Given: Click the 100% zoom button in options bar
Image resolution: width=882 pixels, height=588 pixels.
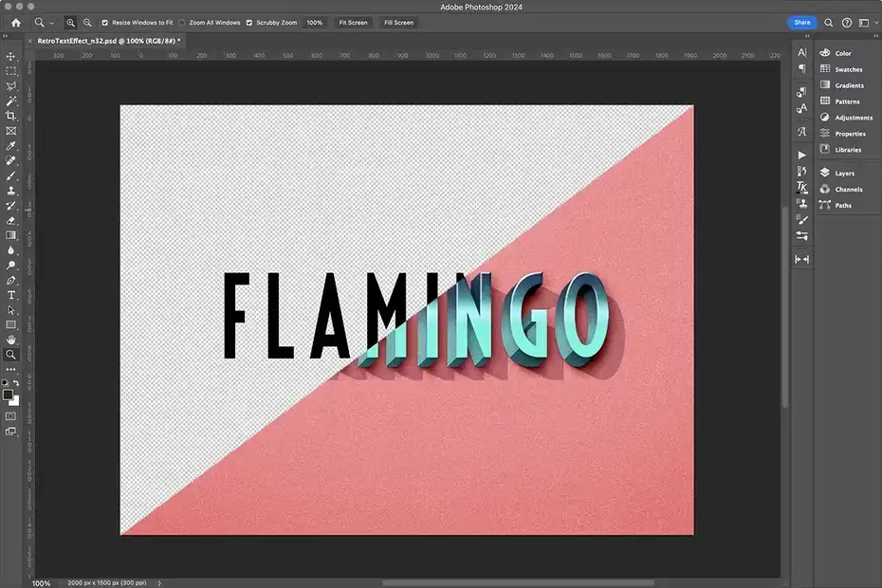Looking at the screenshot, I should [315, 23].
